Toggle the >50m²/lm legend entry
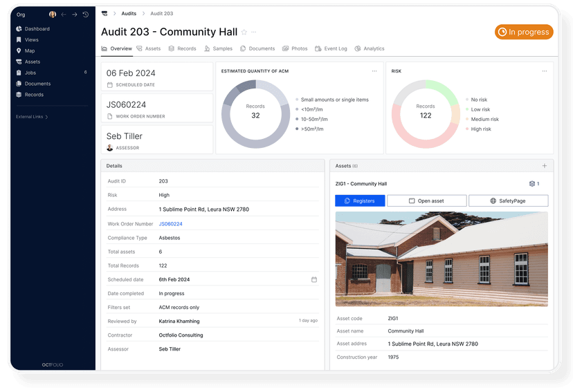573x392 pixels. point(309,129)
